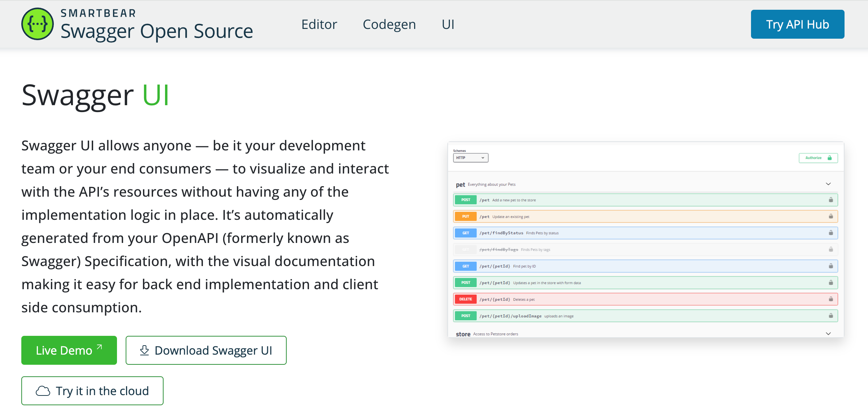868x415 pixels.
Task: Click the lock icon on the DELETE /pet/{petId} row
Action: point(830,299)
